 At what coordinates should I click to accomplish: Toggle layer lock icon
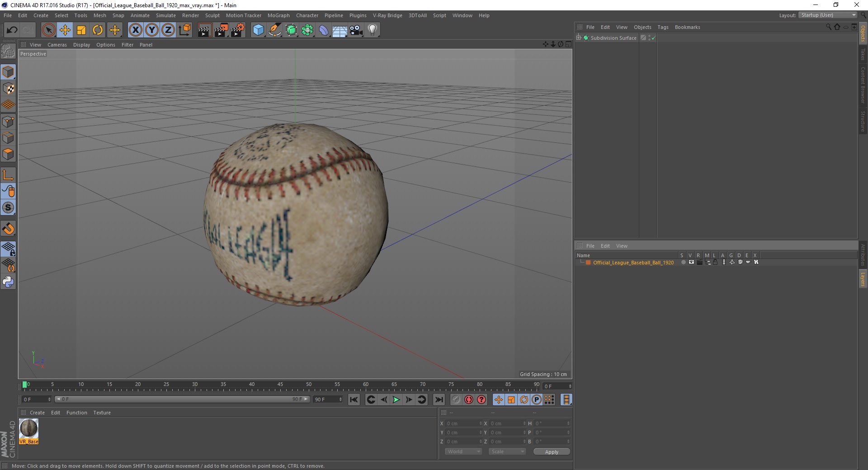click(715, 262)
